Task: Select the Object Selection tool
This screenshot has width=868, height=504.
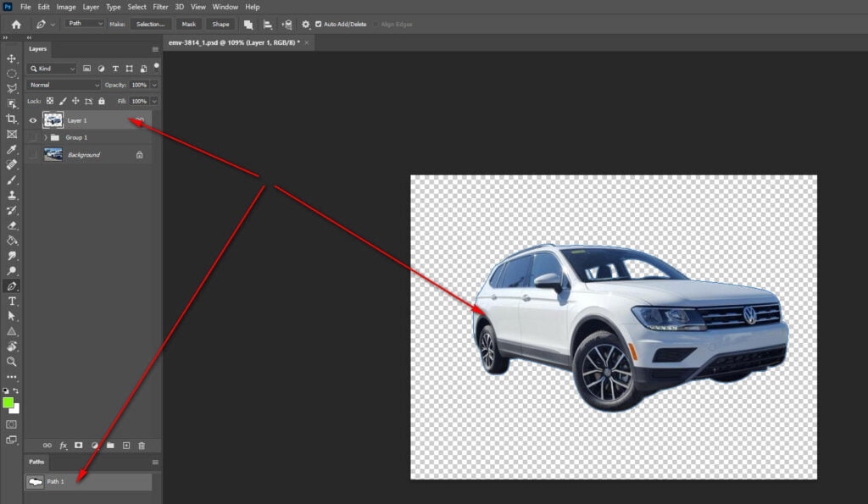Action: click(11, 103)
